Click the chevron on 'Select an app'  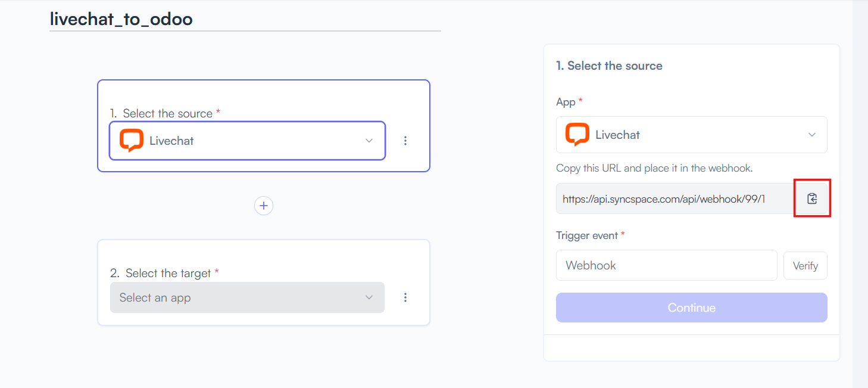369,297
